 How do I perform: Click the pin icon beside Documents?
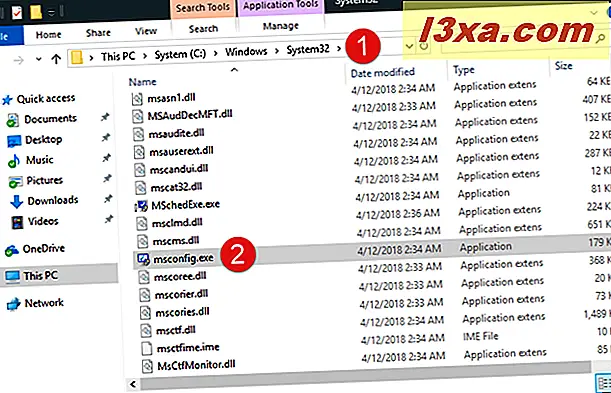click(104, 116)
